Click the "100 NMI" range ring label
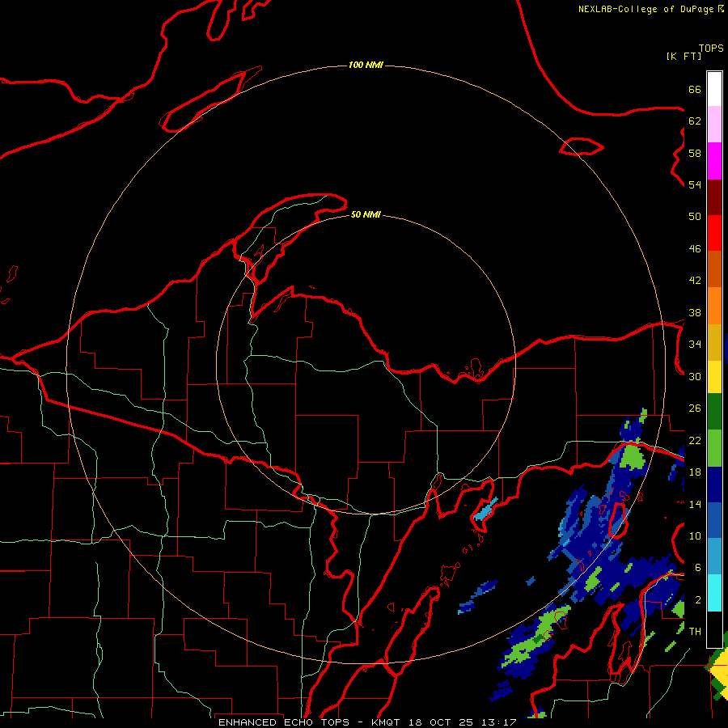728x728 pixels. click(x=366, y=65)
